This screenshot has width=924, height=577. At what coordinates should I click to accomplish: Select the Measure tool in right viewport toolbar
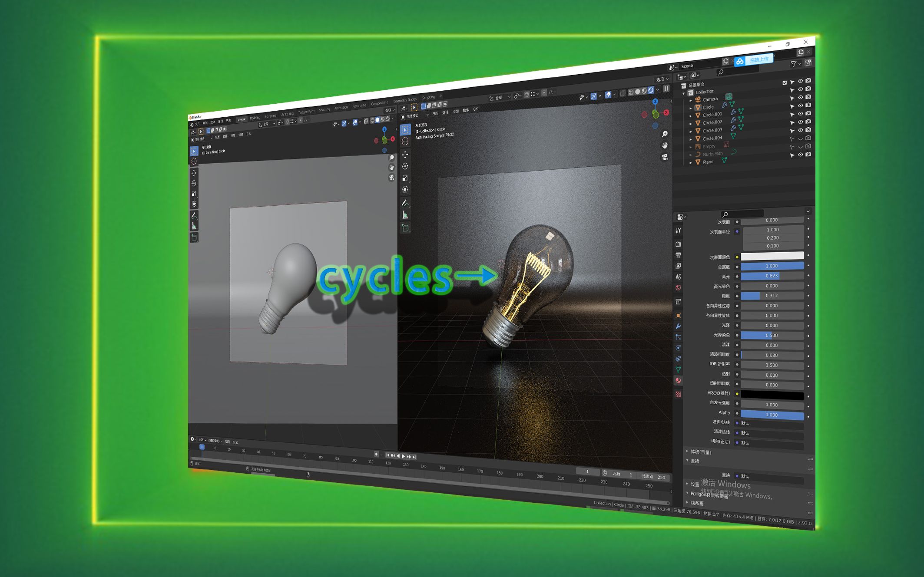(x=405, y=215)
